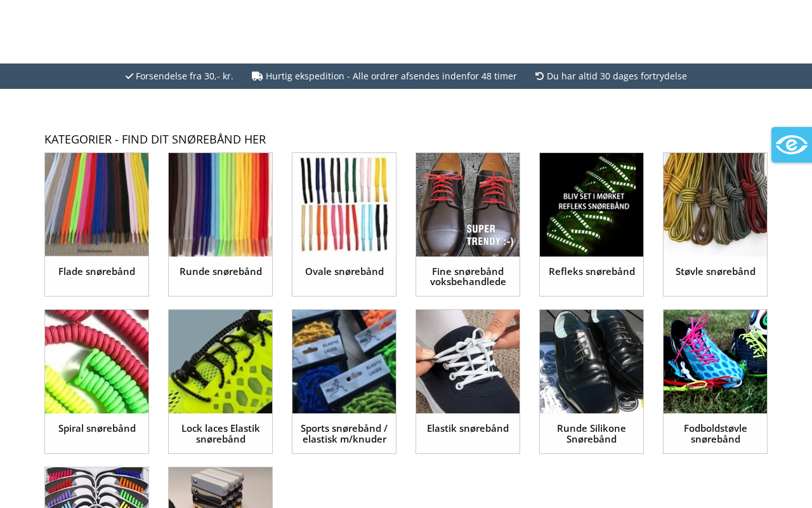Open the Runde snørebånd category image
This screenshot has width=812, height=508.
click(x=220, y=204)
